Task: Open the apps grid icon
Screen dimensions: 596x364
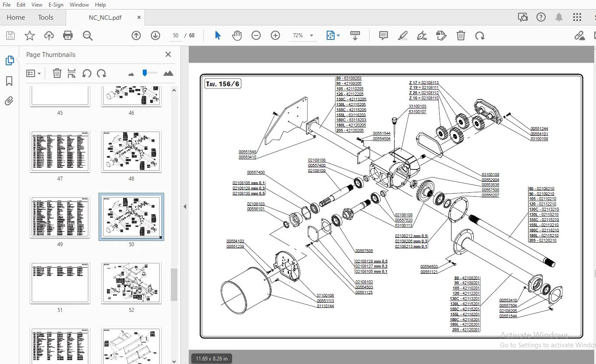Action: pyautogui.click(x=577, y=18)
